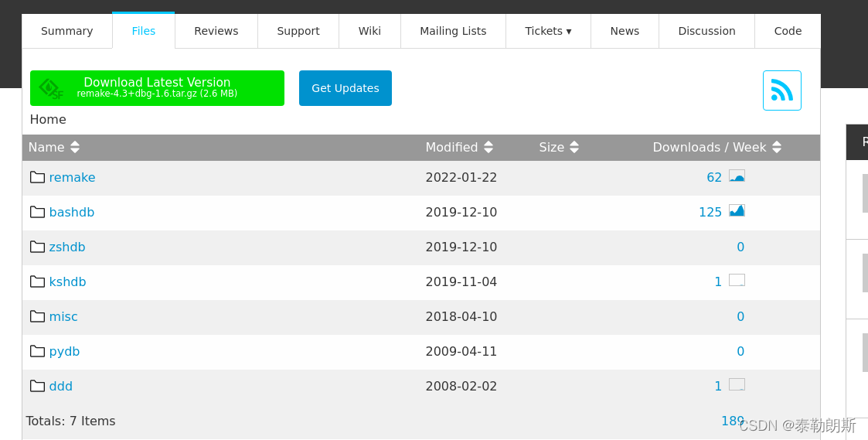The width and height of the screenshot is (868, 440).
Task: Click the folder icon beside zshdb
Action: 38,247
